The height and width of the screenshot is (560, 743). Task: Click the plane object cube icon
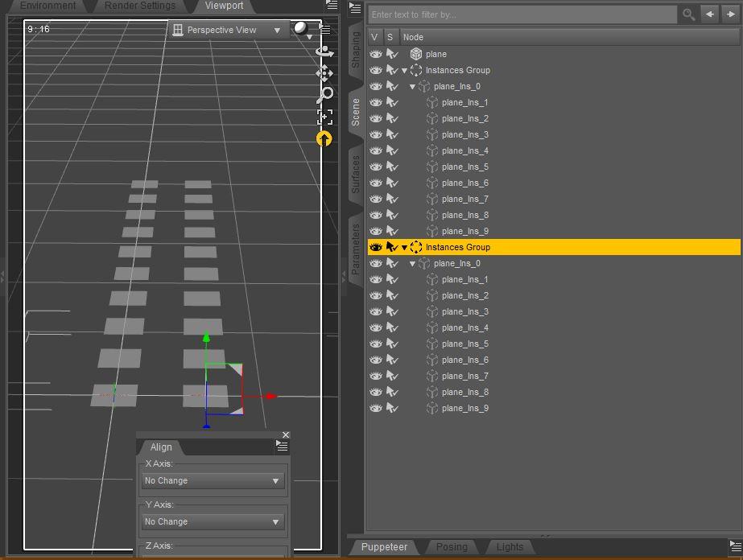[x=416, y=54]
